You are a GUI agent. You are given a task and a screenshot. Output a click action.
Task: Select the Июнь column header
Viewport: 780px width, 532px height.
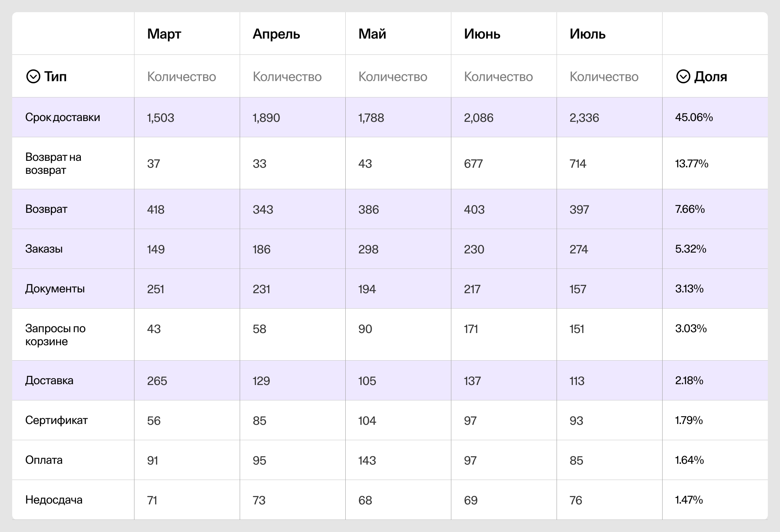click(x=482, y=34)
